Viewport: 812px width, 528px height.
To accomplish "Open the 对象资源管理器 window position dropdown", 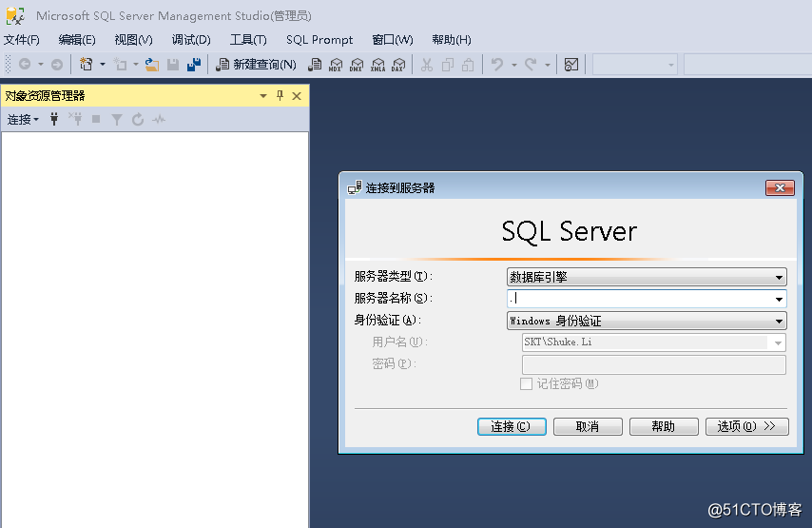I will click(x=263, y=96).
